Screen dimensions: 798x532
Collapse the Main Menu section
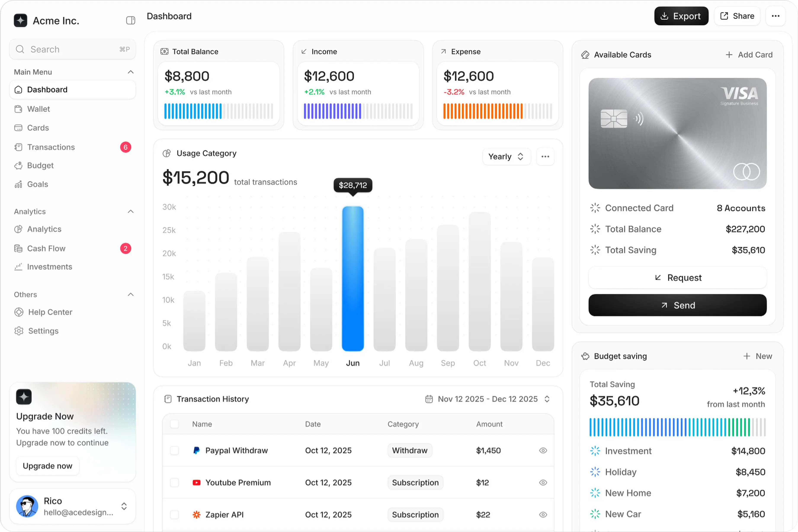[131, 72]
